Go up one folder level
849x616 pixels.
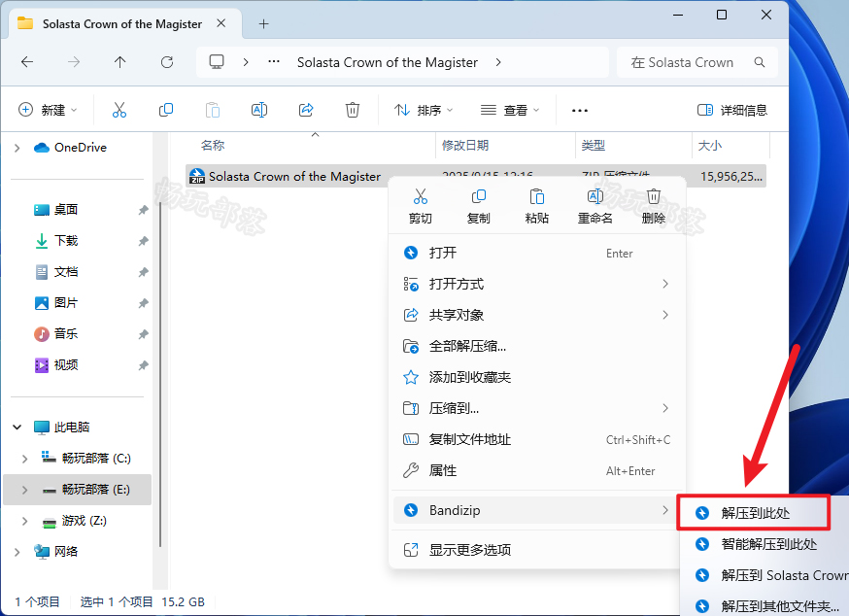(120, 62)
